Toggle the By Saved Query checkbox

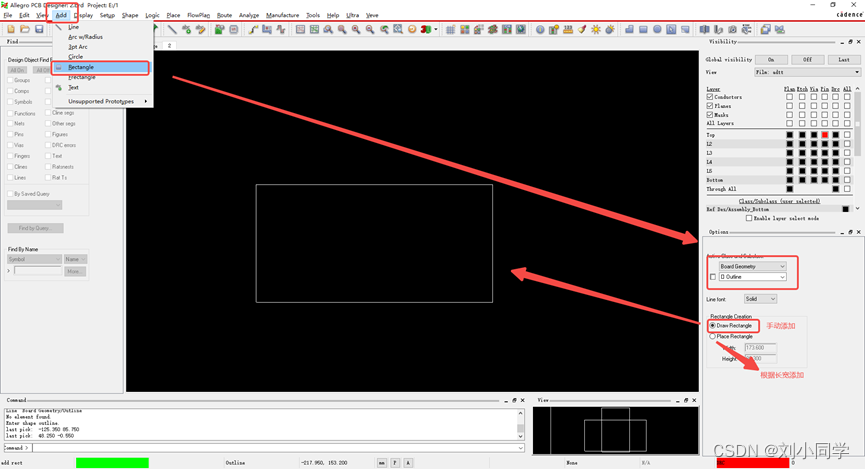[x=10, y=194]
